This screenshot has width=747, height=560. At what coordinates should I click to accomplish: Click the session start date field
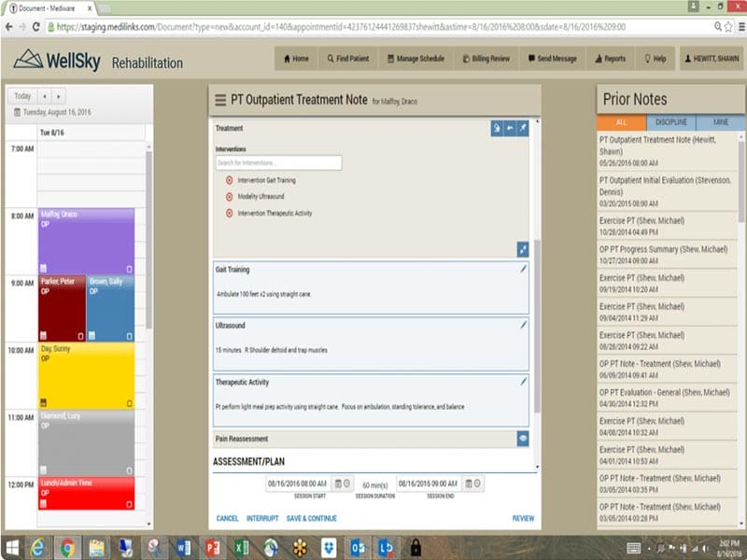click(x=298, y=483)
